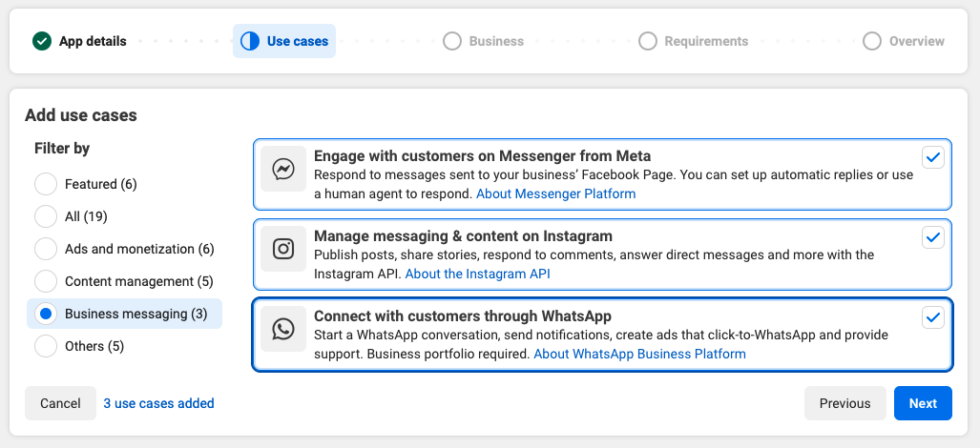Jump to the Business step label
This screenshot has width=980, height=448.
pyautogui.click(x=496, y=41)
